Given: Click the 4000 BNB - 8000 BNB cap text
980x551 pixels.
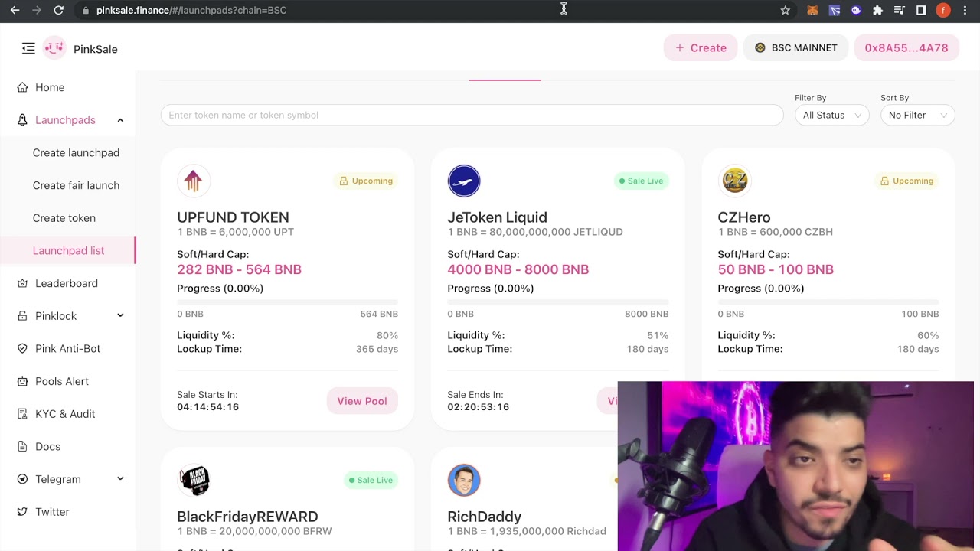Looking at the screenshot, I should [518, 269].
